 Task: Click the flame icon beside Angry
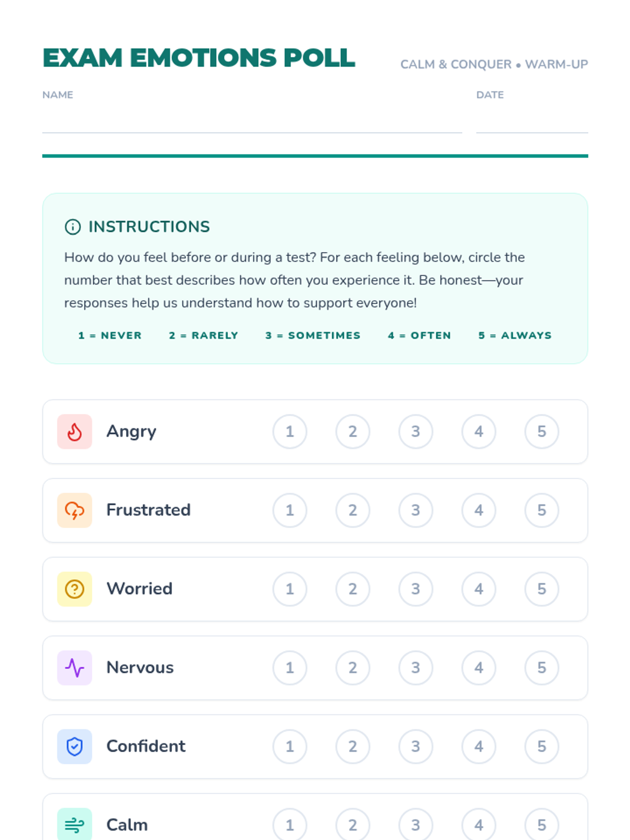(75, 432)
